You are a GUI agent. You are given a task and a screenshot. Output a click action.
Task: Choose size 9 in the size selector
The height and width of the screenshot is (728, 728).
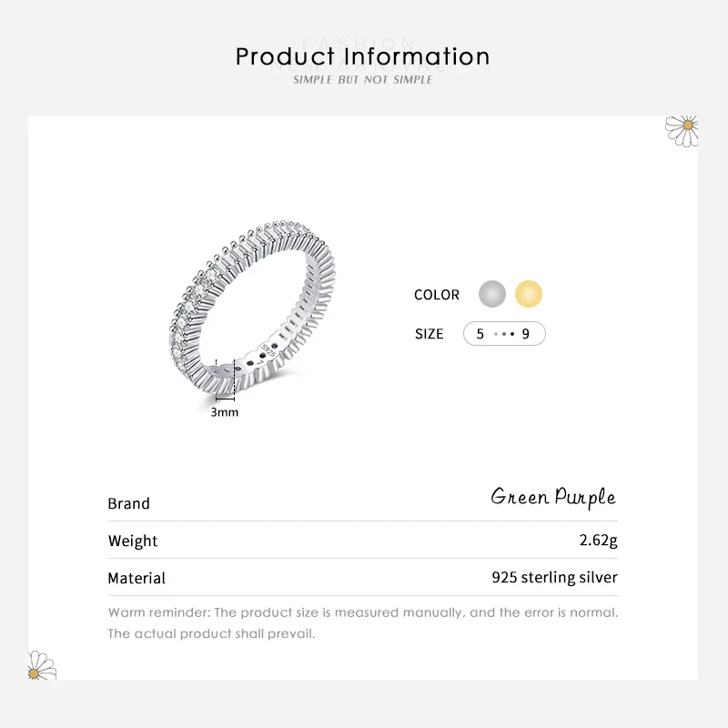(x=526, y=334)
